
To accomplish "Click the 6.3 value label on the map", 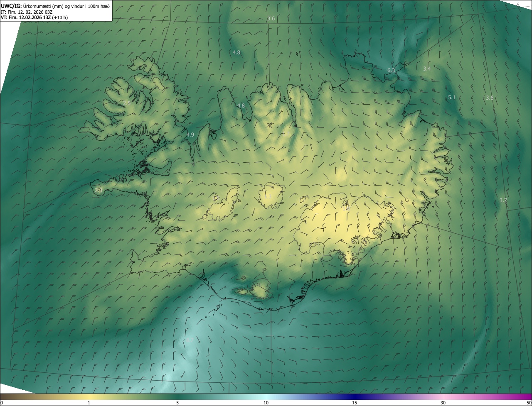I will [x=391, y=71].
